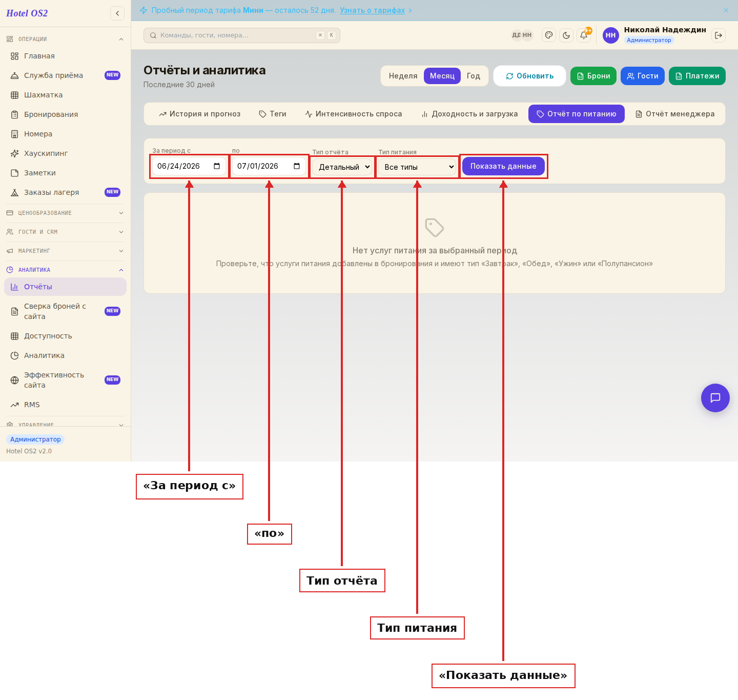Viewport: 738px width, 700px height.
Task: Open calendar picker in 'по' date field
Action: coord(297,166)
